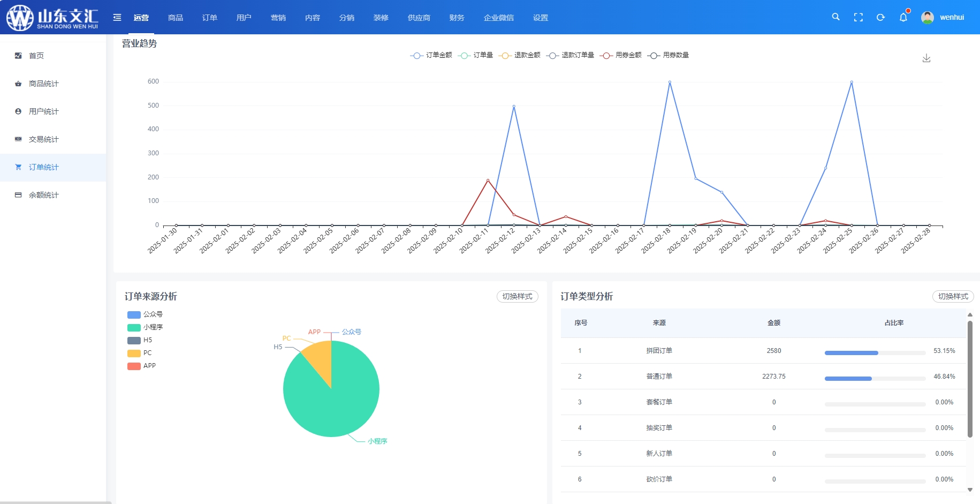Click the 2025-02-18 peak data point
980x504 pixels.
pos(670,82)
